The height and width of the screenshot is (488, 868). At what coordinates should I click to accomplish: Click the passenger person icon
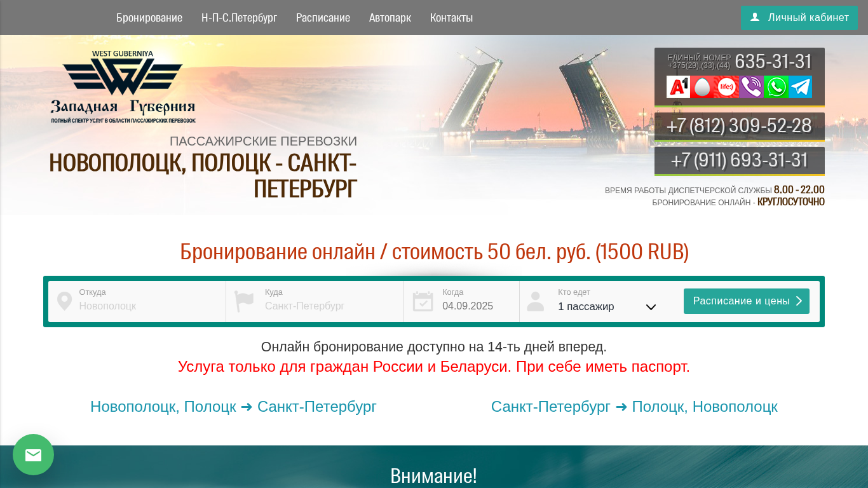click(536, 301)
